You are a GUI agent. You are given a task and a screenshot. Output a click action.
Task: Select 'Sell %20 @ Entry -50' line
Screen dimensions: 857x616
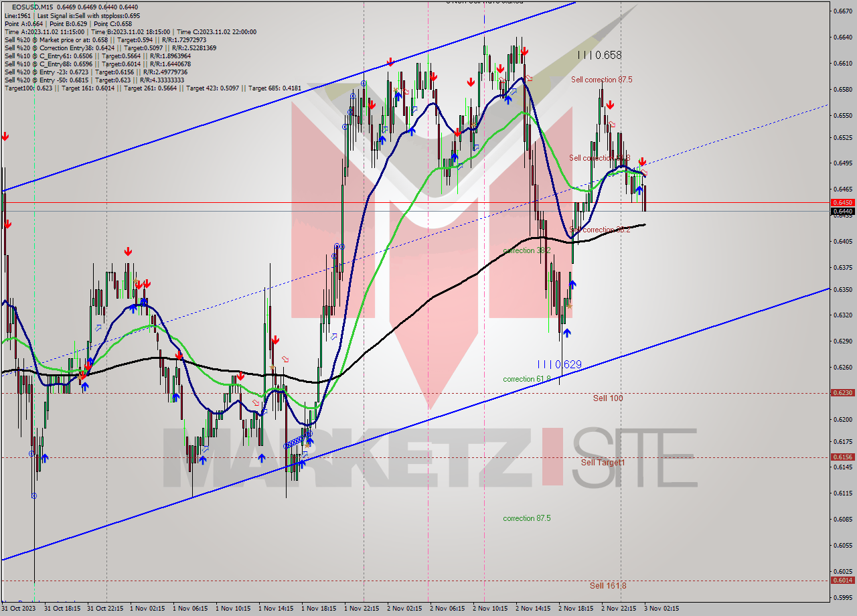[96, 80]
